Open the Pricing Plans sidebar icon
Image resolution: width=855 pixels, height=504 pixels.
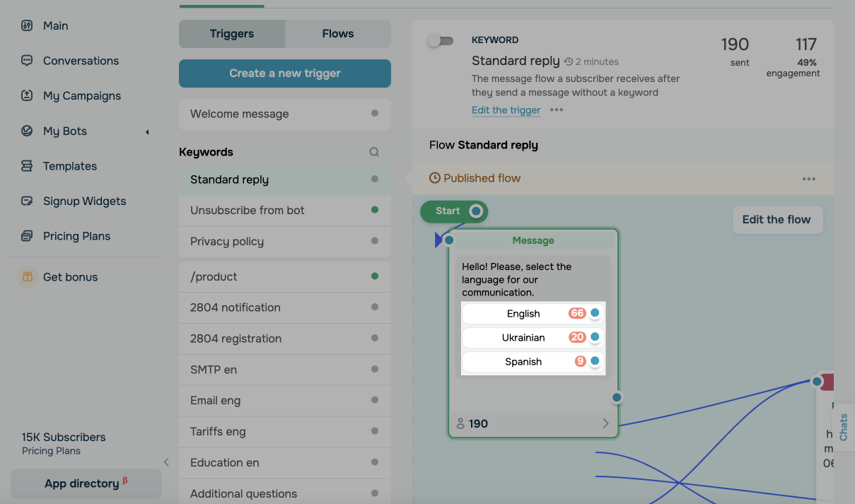point(27,236)
